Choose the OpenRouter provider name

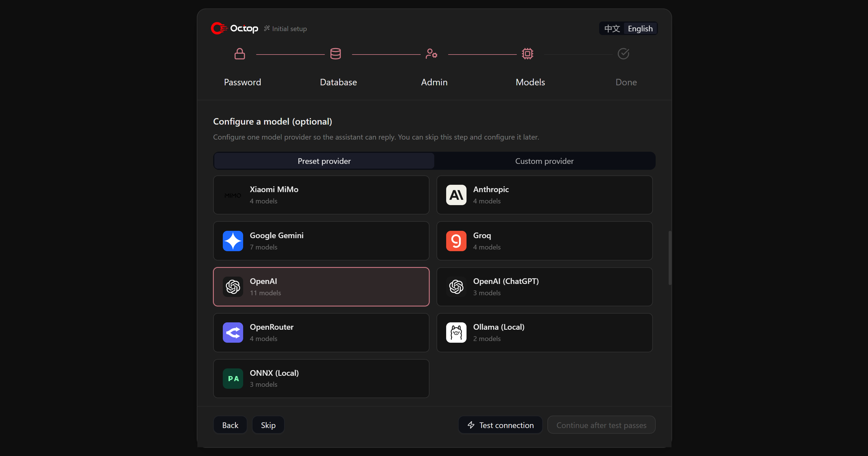(272, 327)
